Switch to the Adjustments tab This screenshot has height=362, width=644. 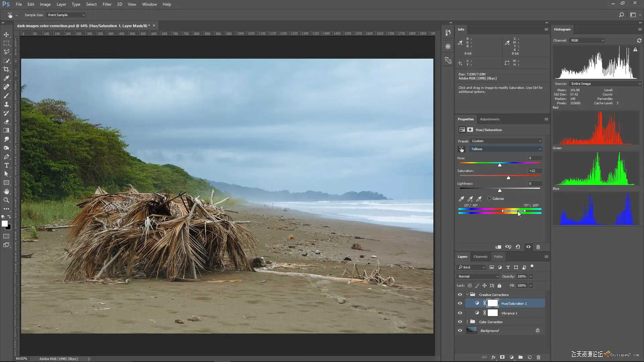click(489, 119)
